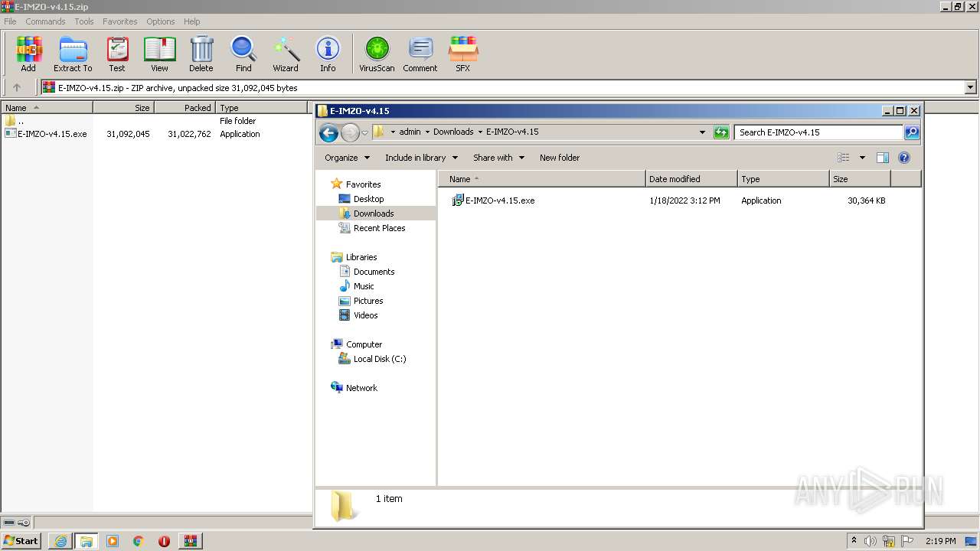The width and height of the screenshot is (980, 551).
Task: Open Explorer help icon
Action: tap(904, 158)
